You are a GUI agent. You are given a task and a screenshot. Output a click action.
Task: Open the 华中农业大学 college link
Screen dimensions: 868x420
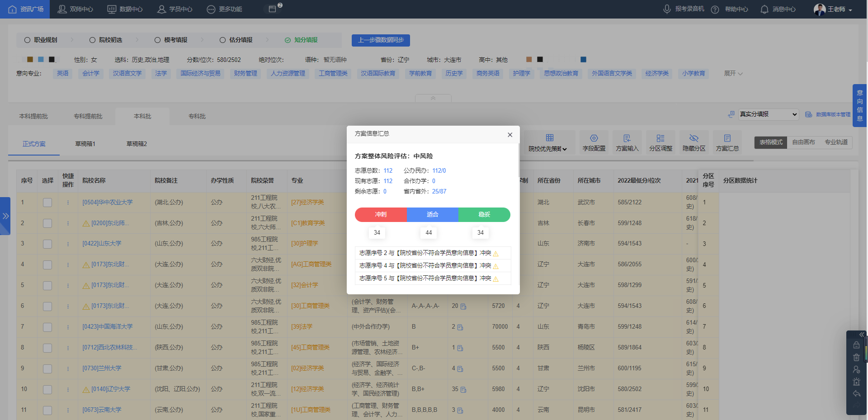[107, 203]
